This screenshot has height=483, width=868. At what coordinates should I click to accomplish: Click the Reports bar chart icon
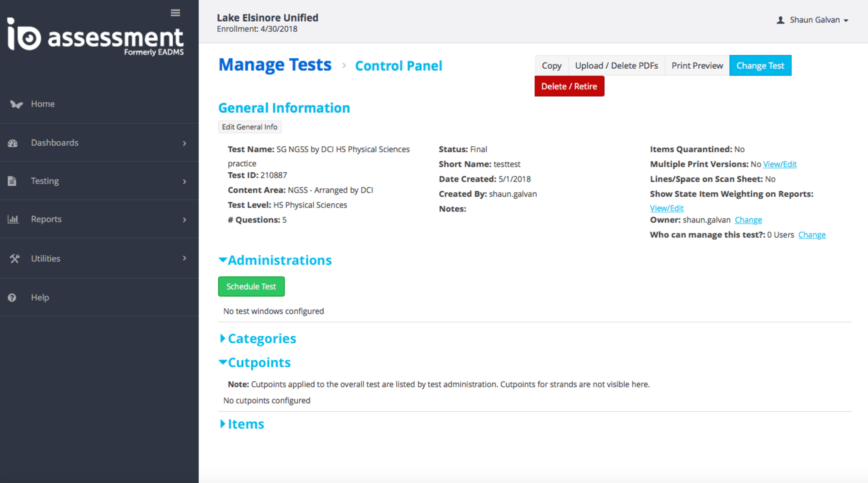click(13, 219)
